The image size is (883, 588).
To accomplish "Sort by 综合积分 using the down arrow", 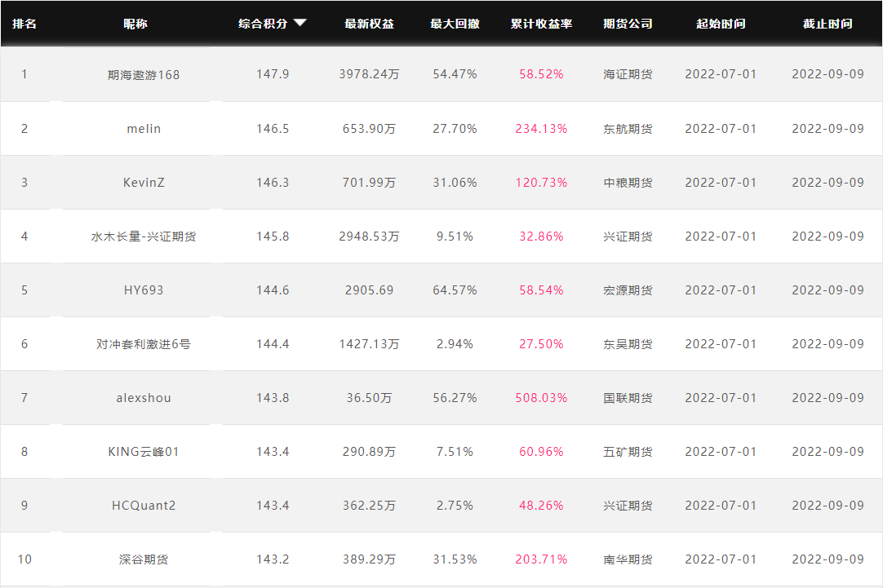I will tap(300, 23).
